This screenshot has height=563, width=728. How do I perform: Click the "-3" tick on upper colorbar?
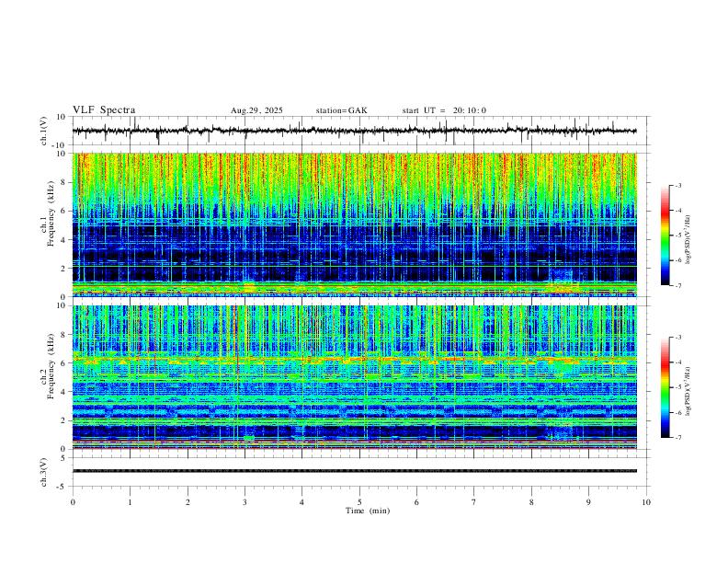(x=677, y=185)
